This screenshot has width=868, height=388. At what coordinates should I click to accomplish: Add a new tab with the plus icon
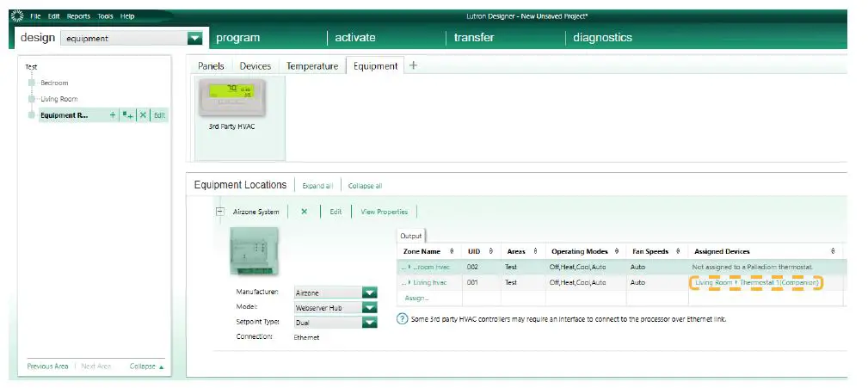[x=413, y=65]
